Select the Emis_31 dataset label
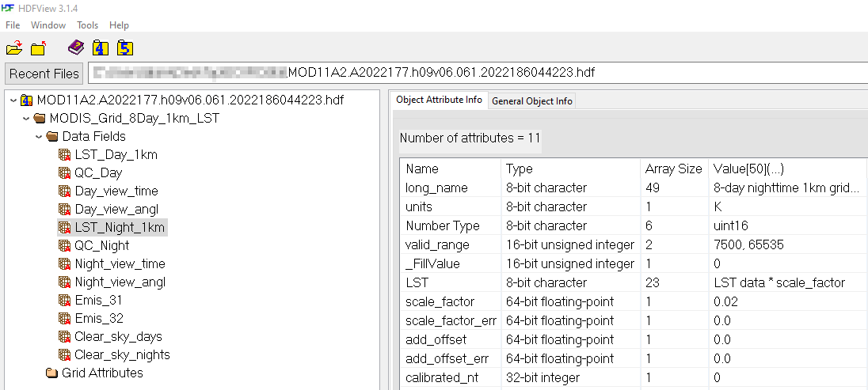The image size is (868, 390). coord(98,301)
